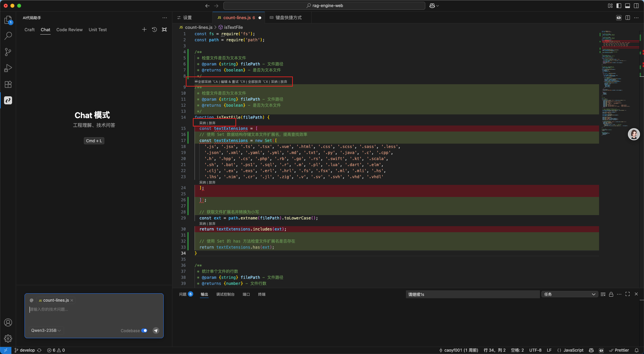The image size is (644, 354).
Task: Go back using the title bar arrow
Action: (x=207, y=6)
